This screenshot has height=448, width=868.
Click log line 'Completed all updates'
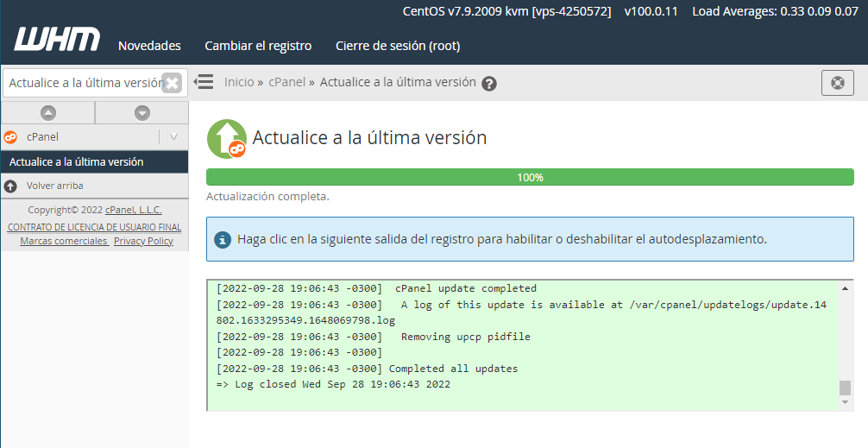click(367, 369)
